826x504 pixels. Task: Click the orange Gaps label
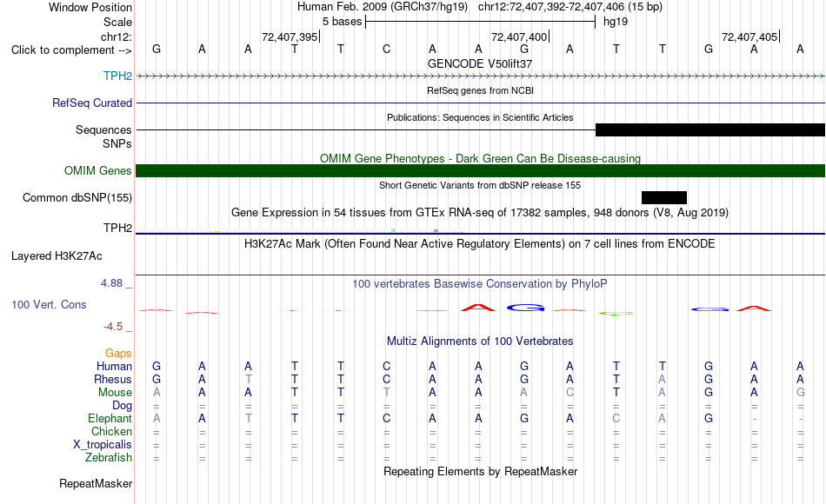click(118, 354)
